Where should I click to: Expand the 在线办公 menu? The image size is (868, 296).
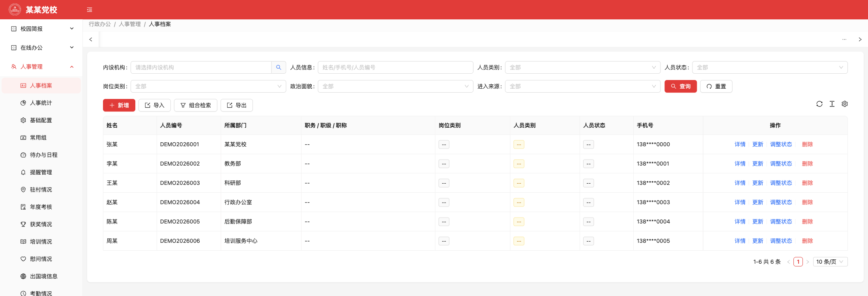point(41,48)
